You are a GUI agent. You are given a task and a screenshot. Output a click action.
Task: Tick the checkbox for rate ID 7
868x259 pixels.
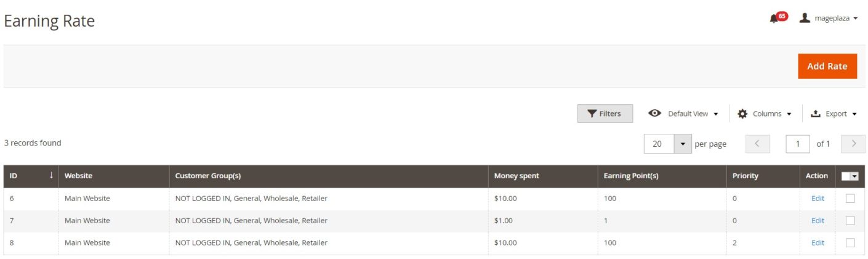tap(850, 221)
